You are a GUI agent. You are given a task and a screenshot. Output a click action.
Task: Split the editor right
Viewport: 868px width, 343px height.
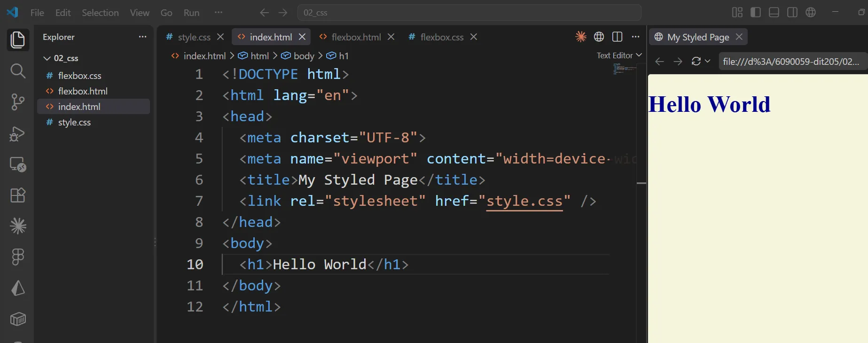coord(617,37)
